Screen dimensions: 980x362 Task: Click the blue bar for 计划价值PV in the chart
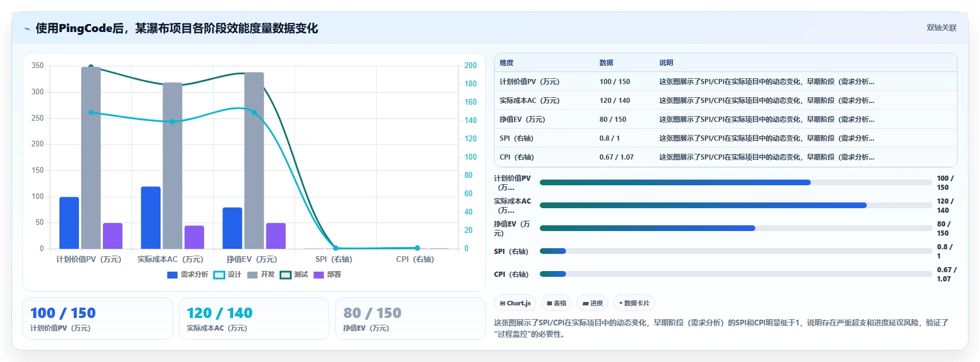tap(69, 223)
